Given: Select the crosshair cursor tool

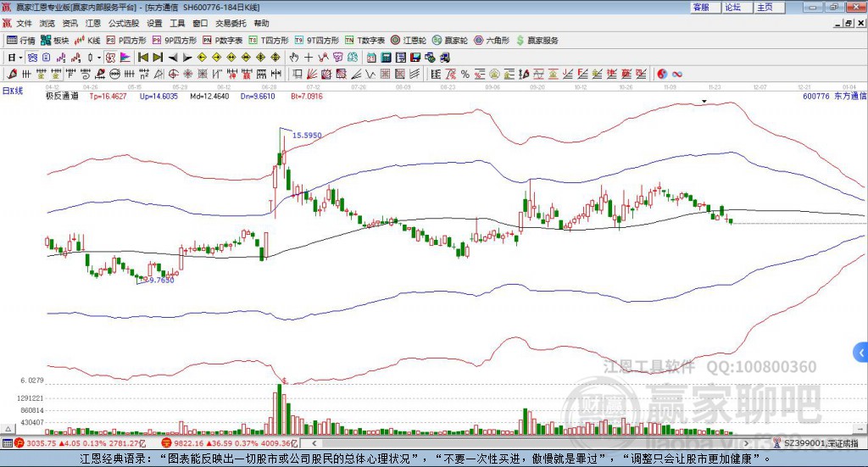Looking at the screenshot, I should [x=309, y=58].
